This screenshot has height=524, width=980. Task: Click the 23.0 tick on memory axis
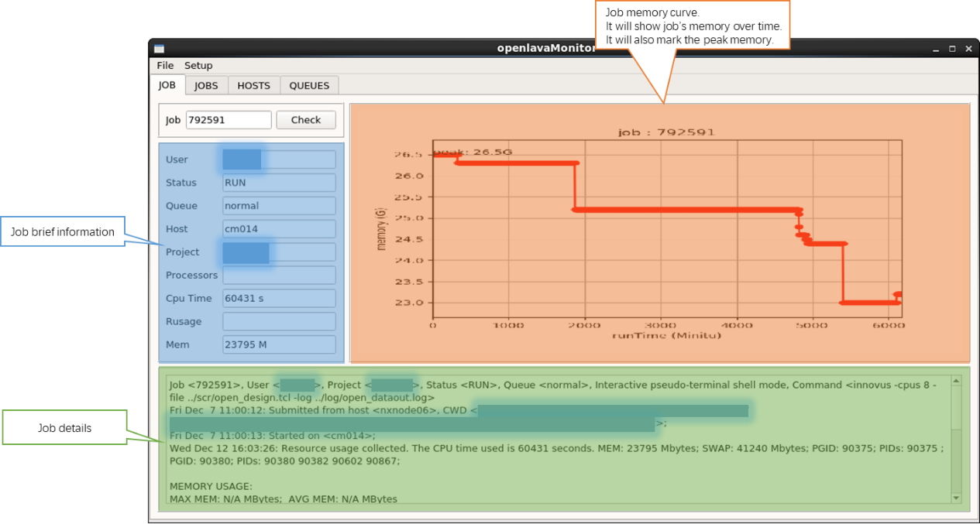pos(410,303)
